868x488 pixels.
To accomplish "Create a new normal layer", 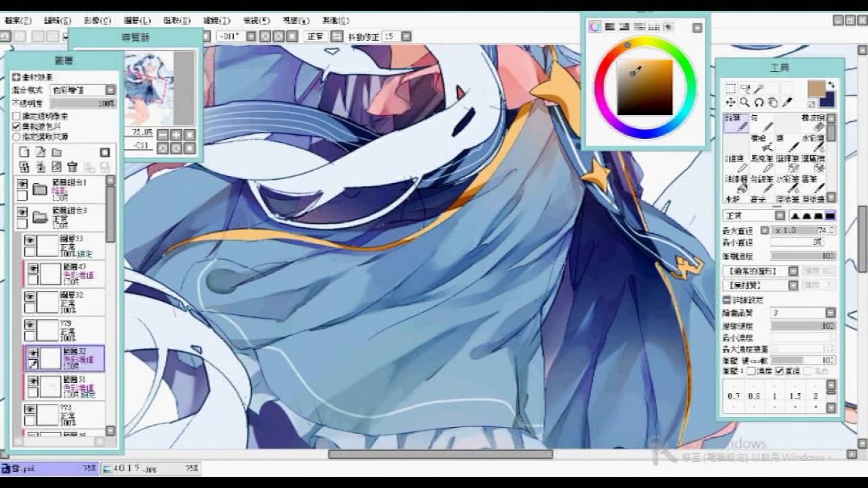I will click(x=24, y=152).
